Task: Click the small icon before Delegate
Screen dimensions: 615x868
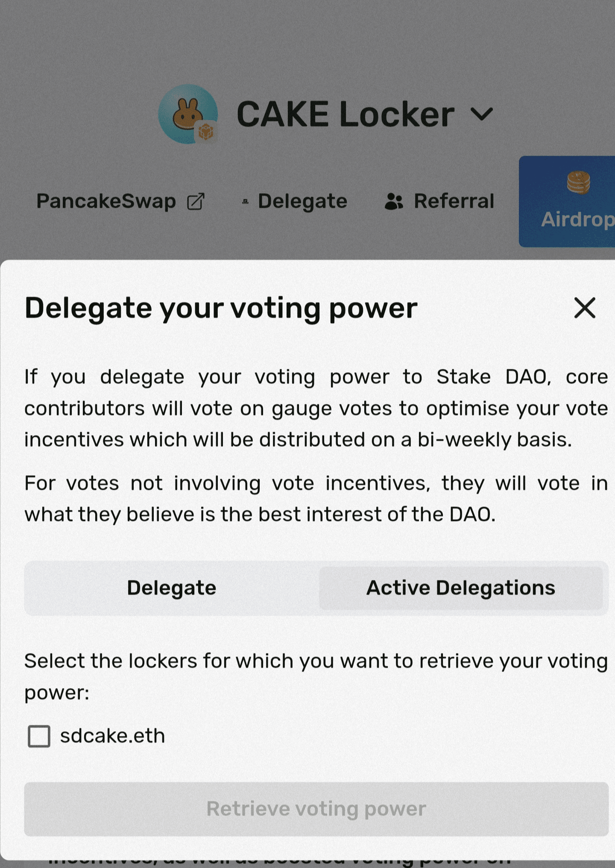Action: click(245, 201)
